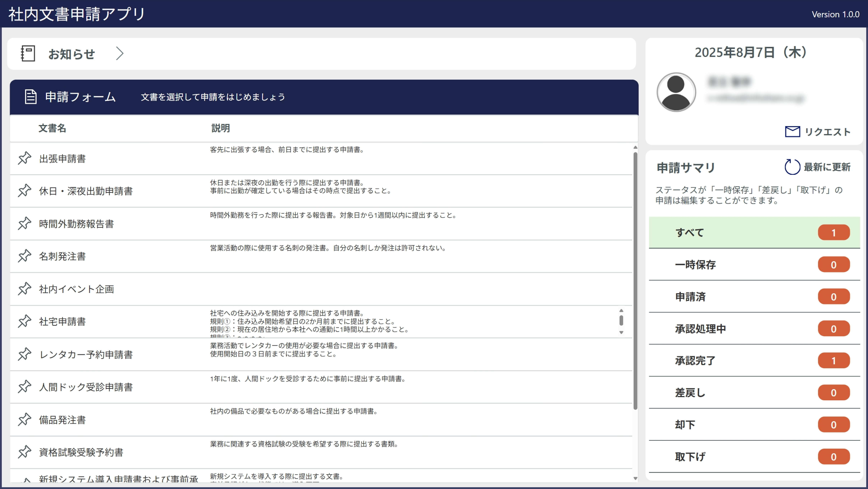Click the form list vertical scrollbar

click(635, 280)
